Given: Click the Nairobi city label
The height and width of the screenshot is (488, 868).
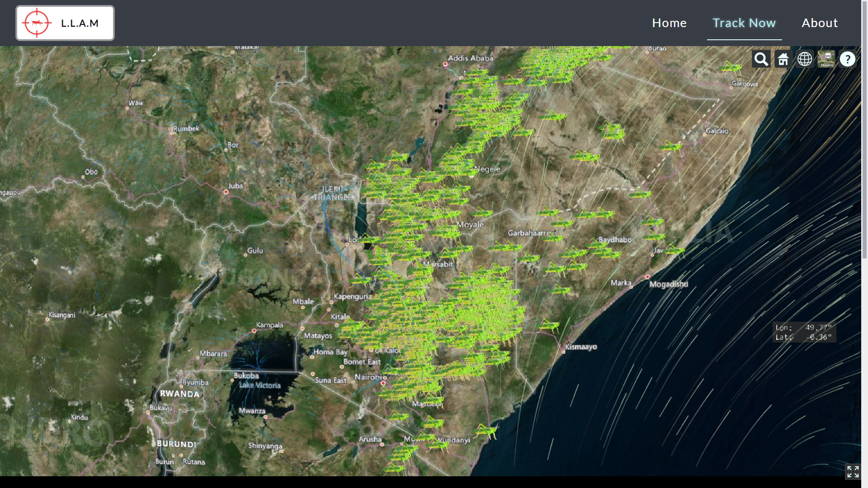Looking at the screenshot, I should (x=371, y=377).
